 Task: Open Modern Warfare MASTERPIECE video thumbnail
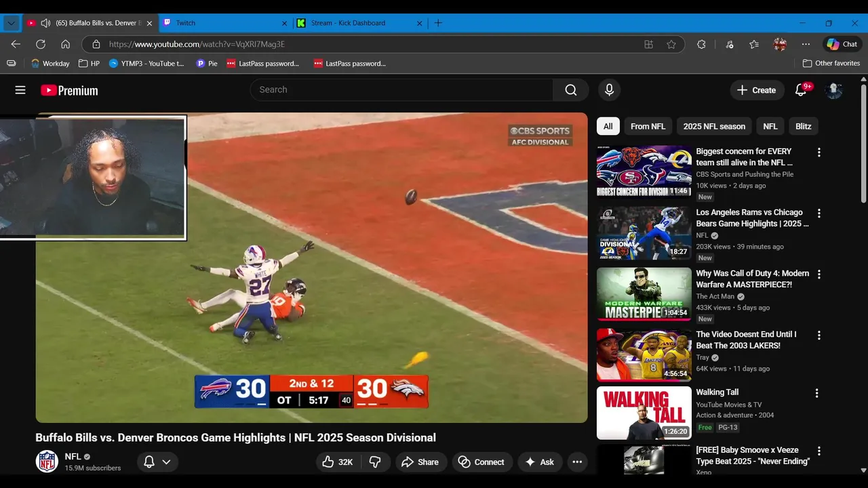click(x=644, y=293)
